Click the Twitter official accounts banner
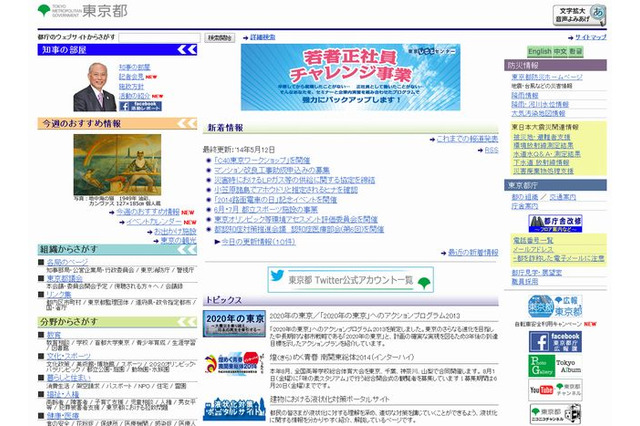Screen dimensions: 640x426 [x=350, y=280]
